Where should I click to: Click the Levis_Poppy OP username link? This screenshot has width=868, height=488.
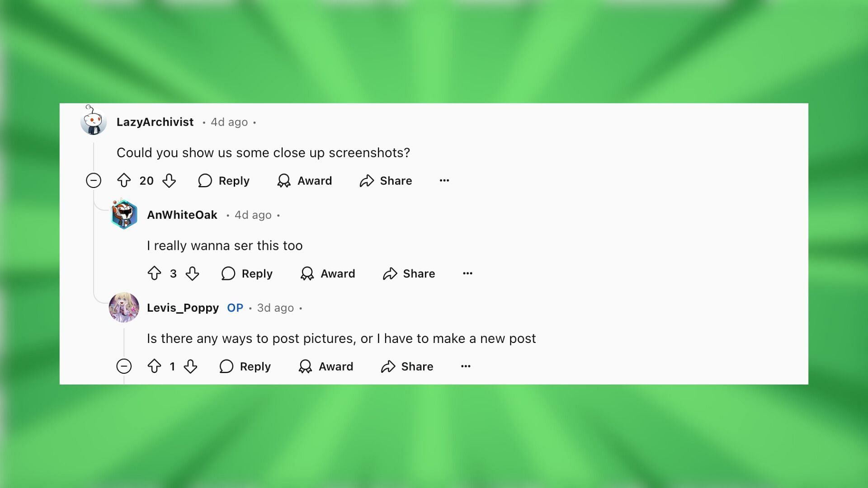[183, 307]
